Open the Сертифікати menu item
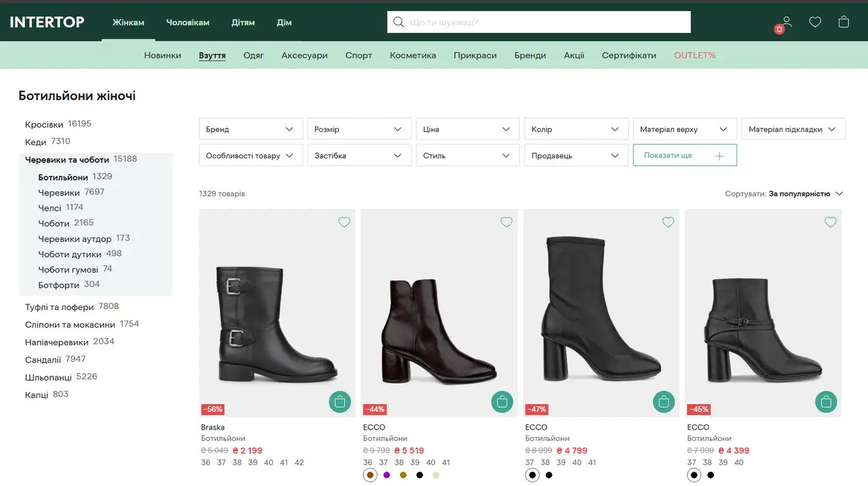This screenshot has height=486, width=868. [x=629, y=55]
